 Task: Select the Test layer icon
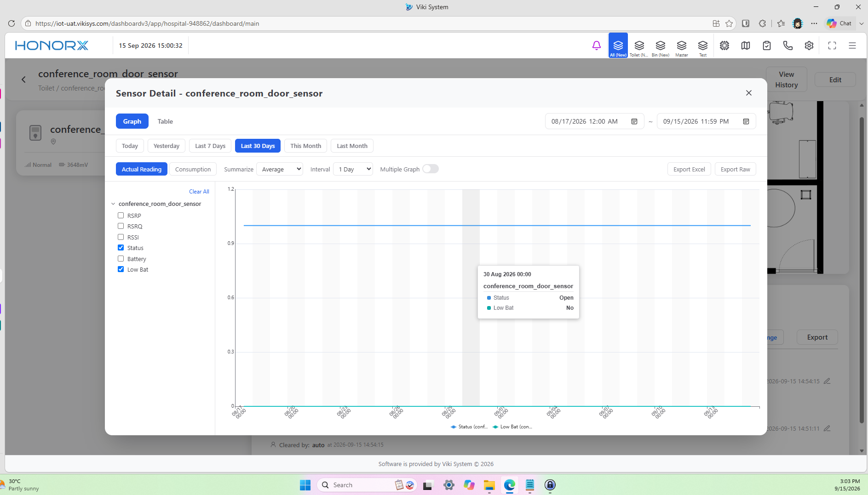703,46
